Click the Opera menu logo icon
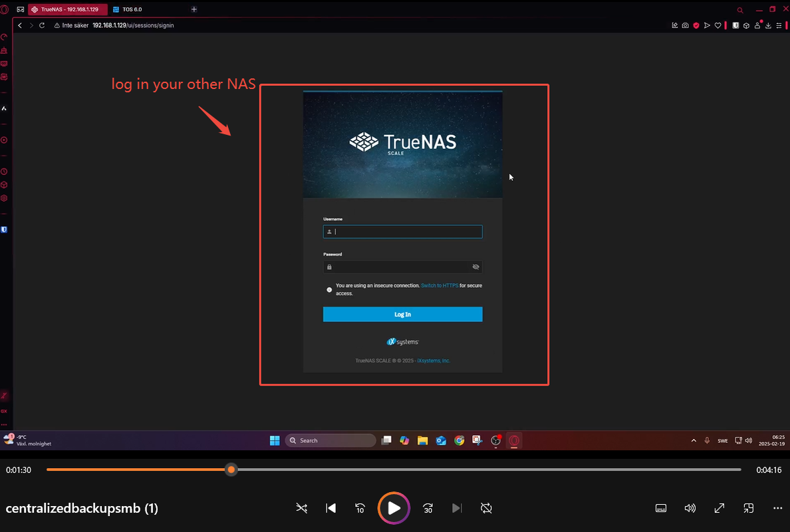The width and height of the screenshot is (790, 532). coord(5,9)
